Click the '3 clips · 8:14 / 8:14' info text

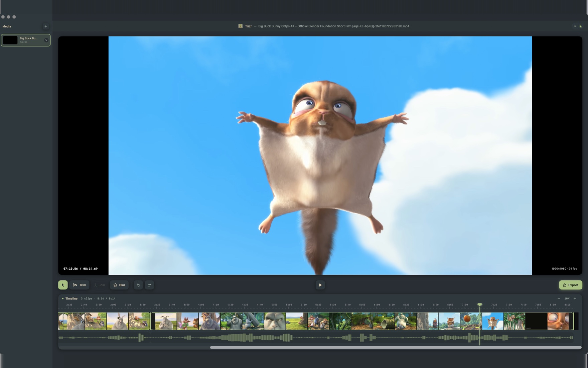(x=98, y=298)
